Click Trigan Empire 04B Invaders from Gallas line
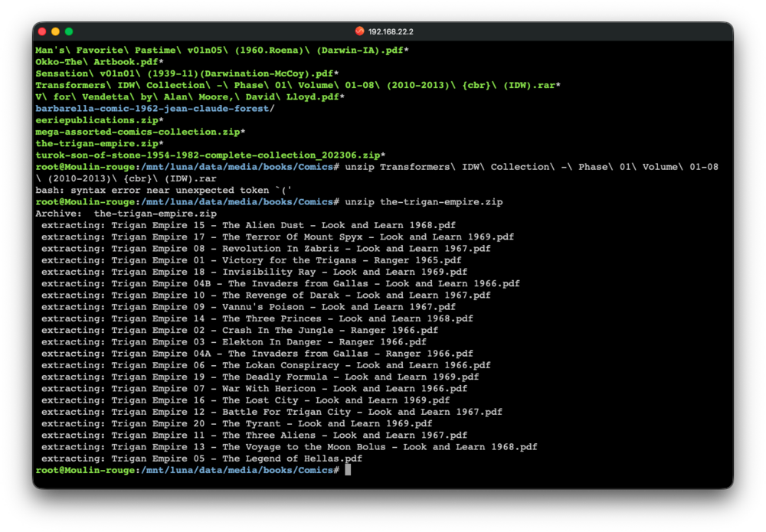The width and height of the screenshot is (766, 532). click(x=280, y=283)
